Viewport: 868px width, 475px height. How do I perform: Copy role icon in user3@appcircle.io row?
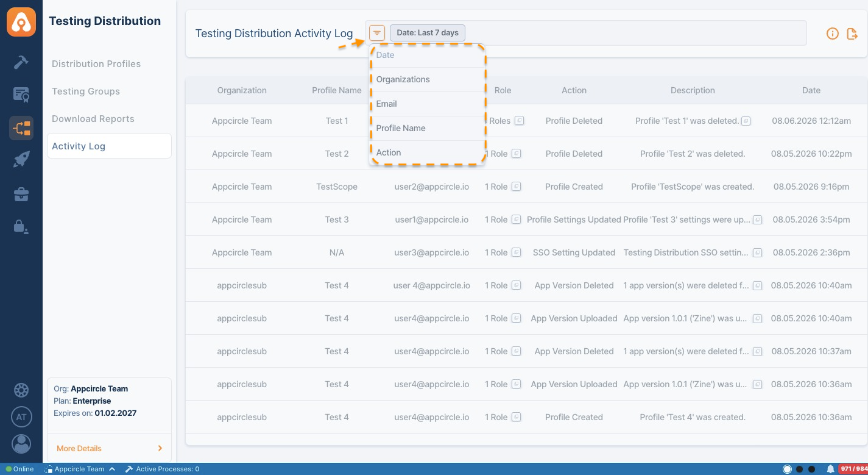coord(516,252)
